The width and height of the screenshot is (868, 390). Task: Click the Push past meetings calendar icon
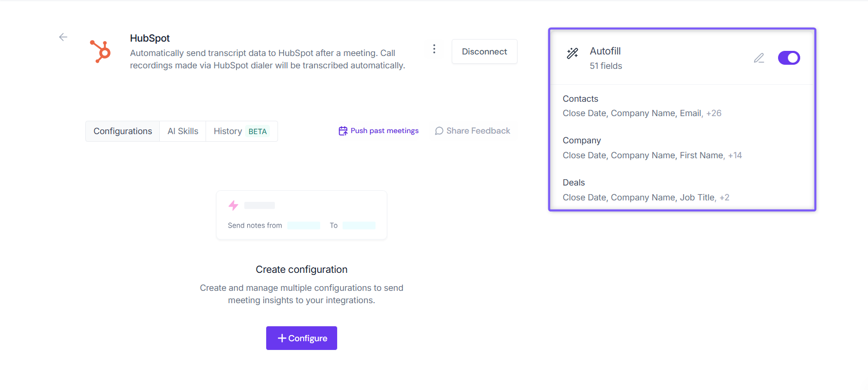[x=343, y=131]
